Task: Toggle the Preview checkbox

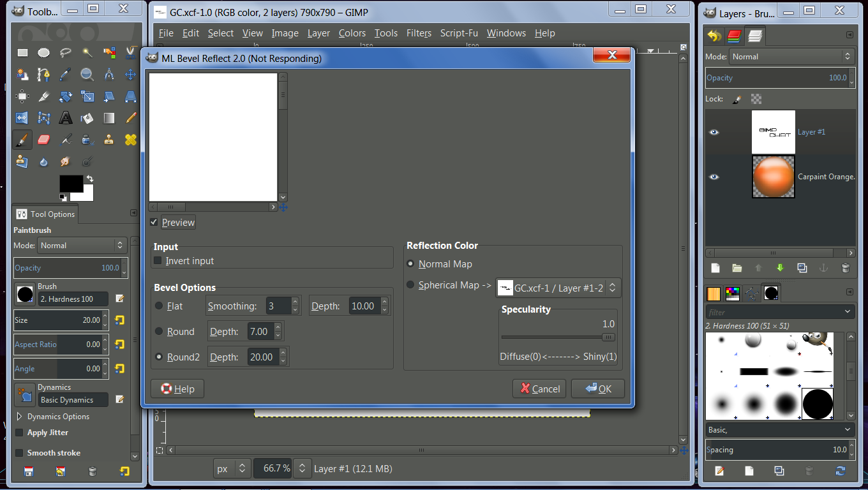Action: tap(154, 222)
